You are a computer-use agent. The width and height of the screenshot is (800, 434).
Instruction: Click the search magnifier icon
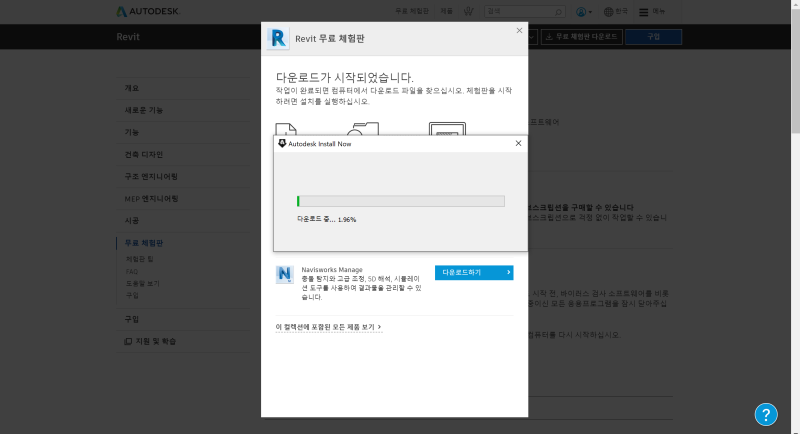[558, 12]
